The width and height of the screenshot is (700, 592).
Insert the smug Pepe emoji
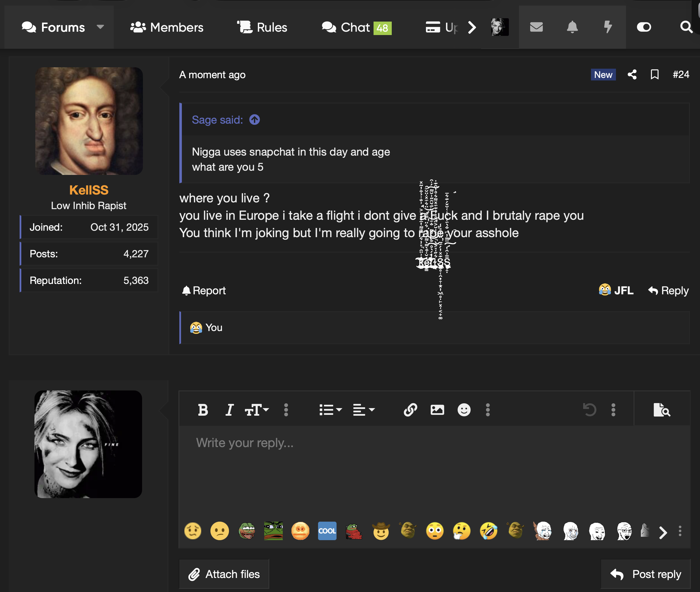coord(273,531)
